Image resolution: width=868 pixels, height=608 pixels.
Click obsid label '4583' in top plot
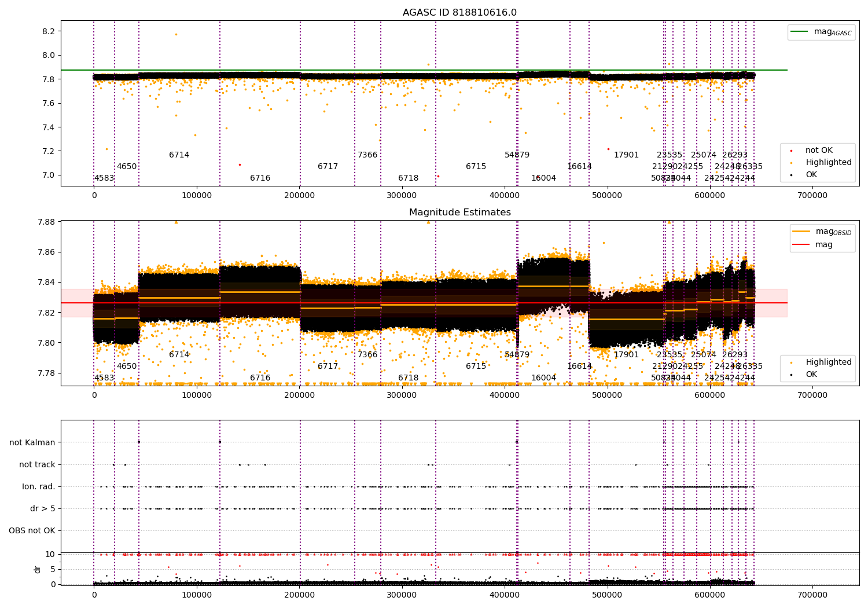[104, 178]
